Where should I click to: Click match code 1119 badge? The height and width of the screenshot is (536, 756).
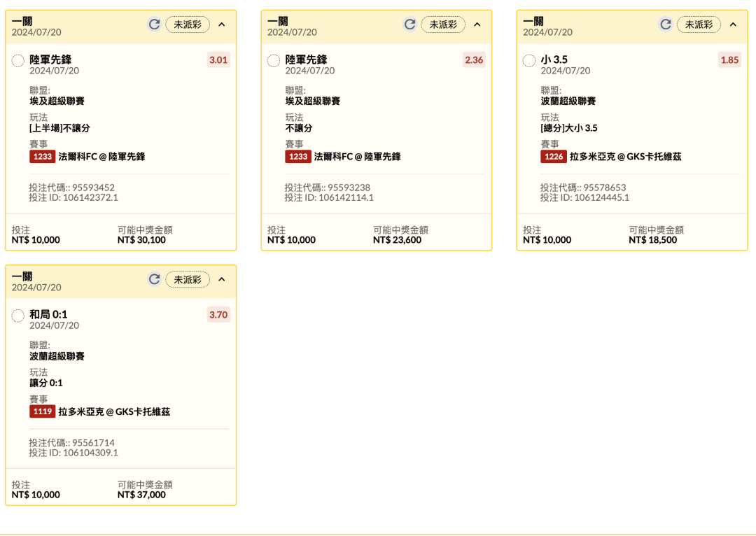42,411
